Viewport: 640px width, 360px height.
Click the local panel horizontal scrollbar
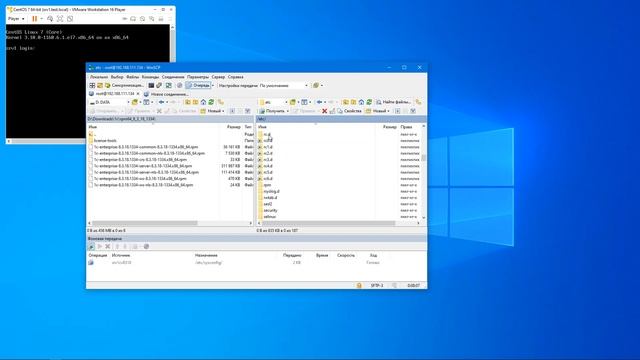(144, 223)
